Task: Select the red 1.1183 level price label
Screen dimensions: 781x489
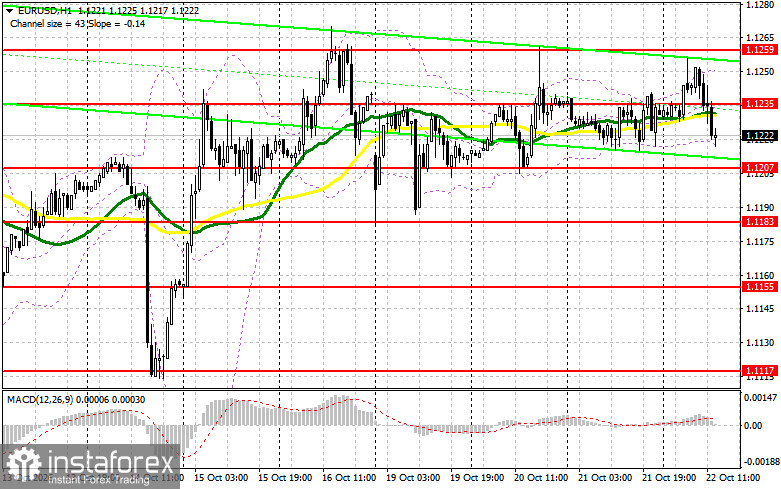Action: click(760, 222)
